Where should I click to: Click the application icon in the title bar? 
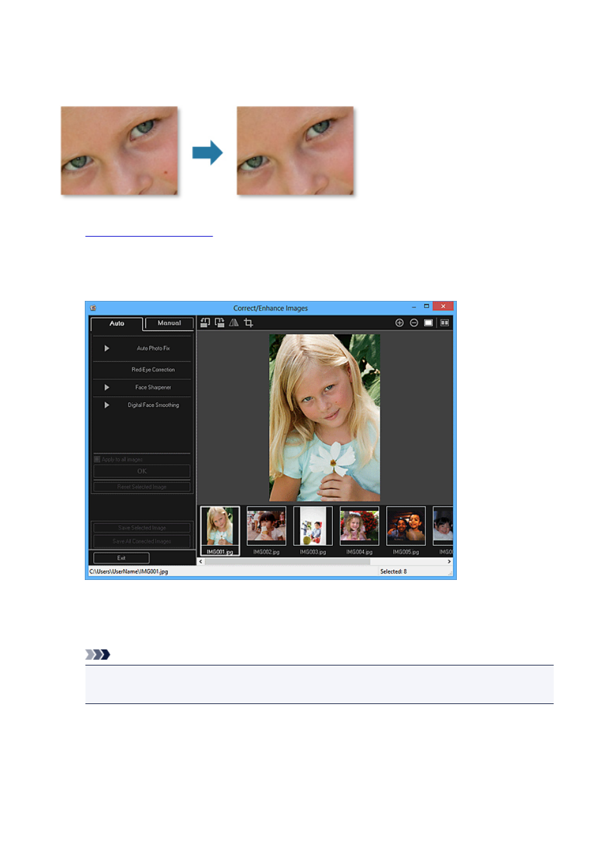[x=93, y=308]
